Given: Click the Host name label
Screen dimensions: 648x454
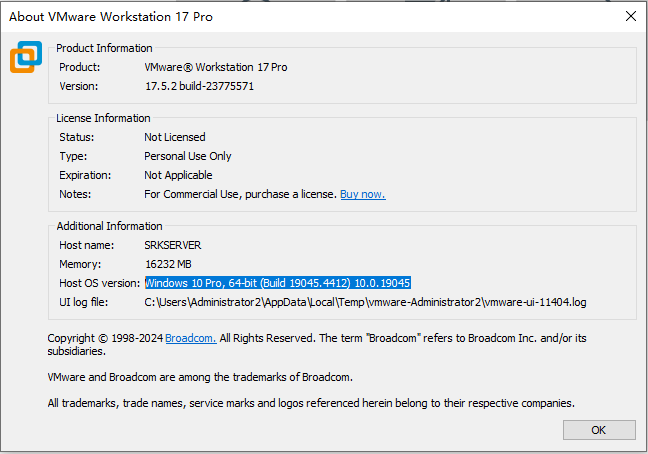Looking at the screenshot, I should tap(86, 245).
